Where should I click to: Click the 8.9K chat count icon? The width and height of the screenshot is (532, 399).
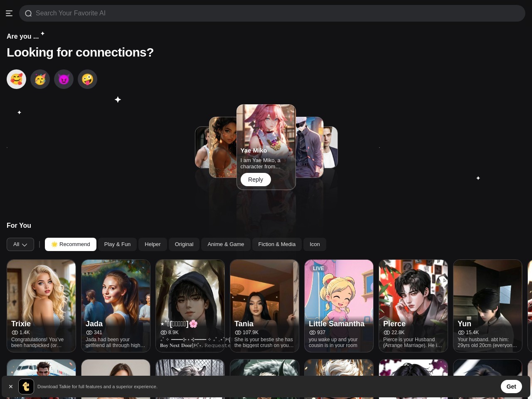[x=164, y=332]
